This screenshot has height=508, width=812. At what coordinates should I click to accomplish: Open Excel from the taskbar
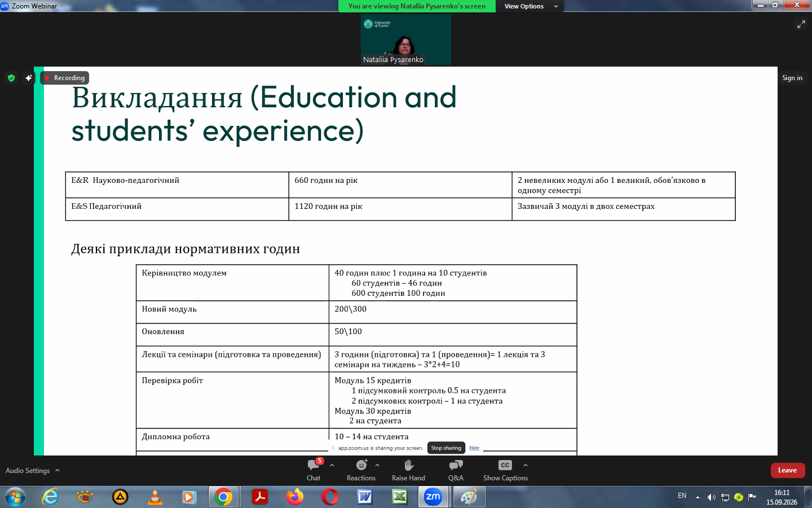point(400,497)
